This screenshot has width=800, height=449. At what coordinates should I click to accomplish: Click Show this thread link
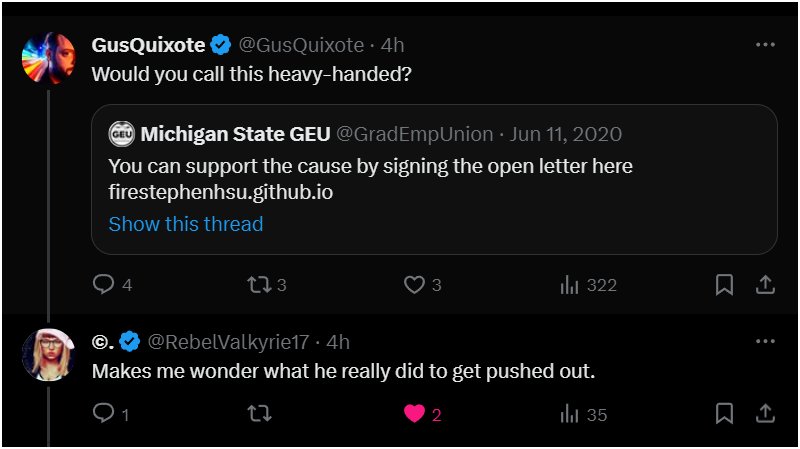pyautogui.click(x=186, y=224)
